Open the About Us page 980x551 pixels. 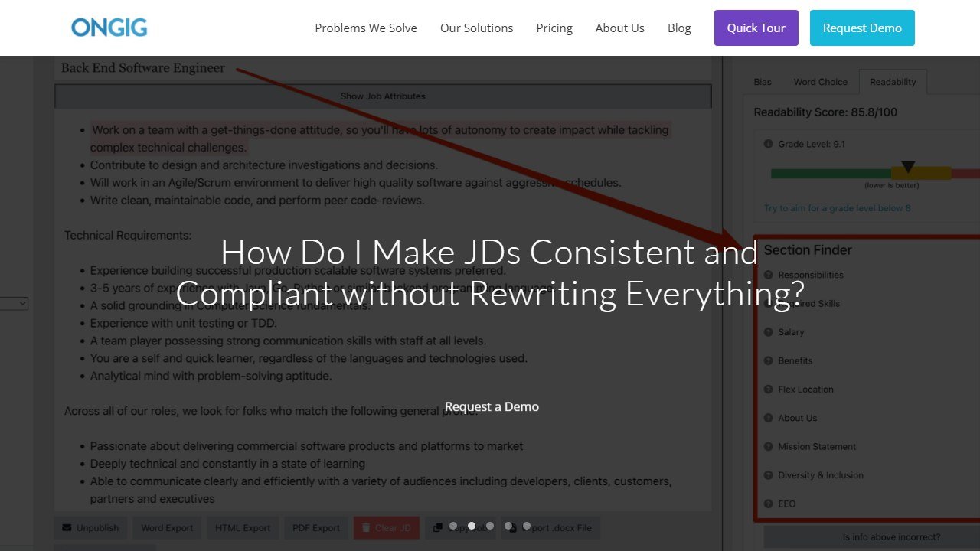point(620,28)
